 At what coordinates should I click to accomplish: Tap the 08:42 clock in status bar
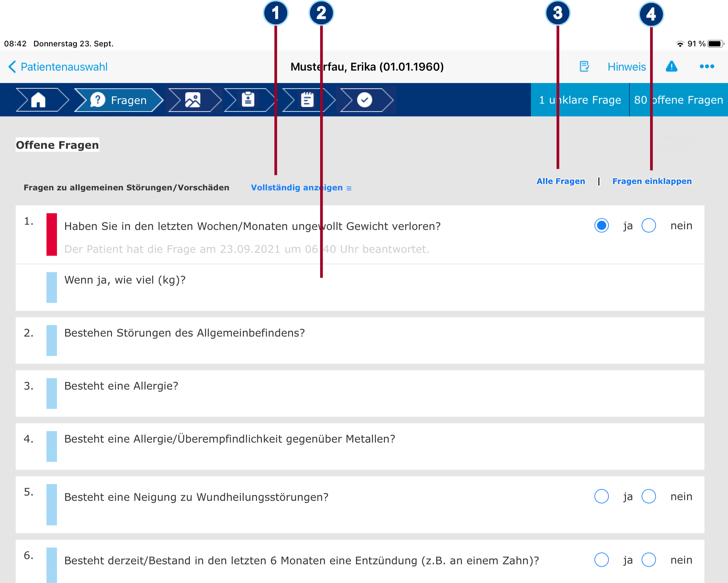pos(15,44)
